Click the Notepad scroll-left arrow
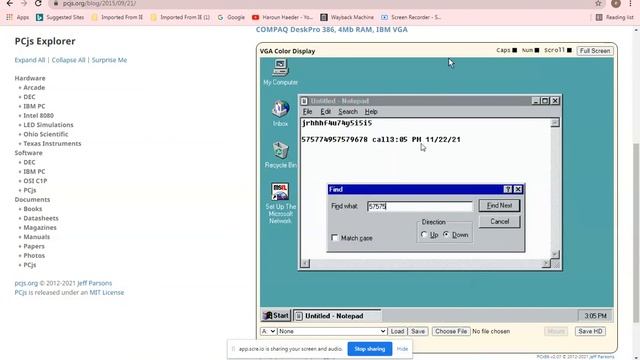Screen dimensions: 640x360 coord(305,264)
